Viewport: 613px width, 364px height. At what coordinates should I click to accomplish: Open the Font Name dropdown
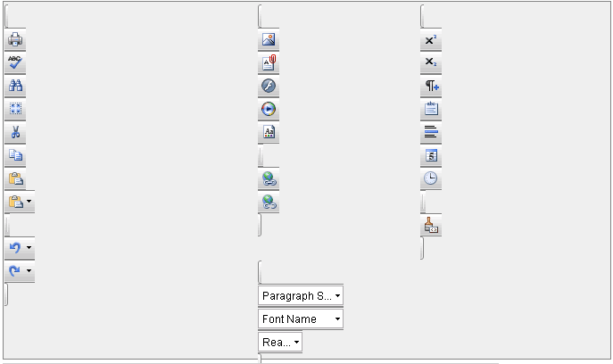[x=300, y=318]
